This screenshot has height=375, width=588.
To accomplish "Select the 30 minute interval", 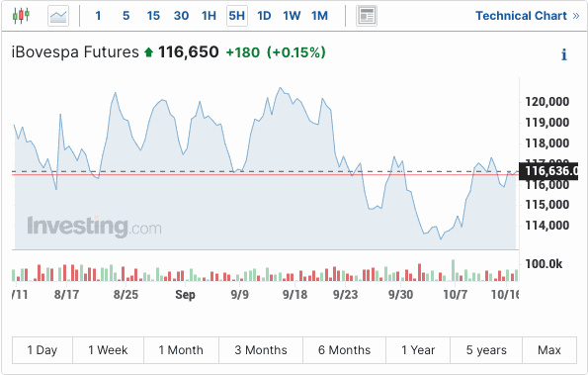I will (181, 16).
